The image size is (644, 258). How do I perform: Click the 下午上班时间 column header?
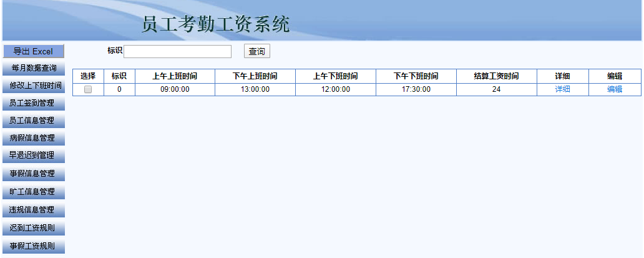[x=255, y=76]
